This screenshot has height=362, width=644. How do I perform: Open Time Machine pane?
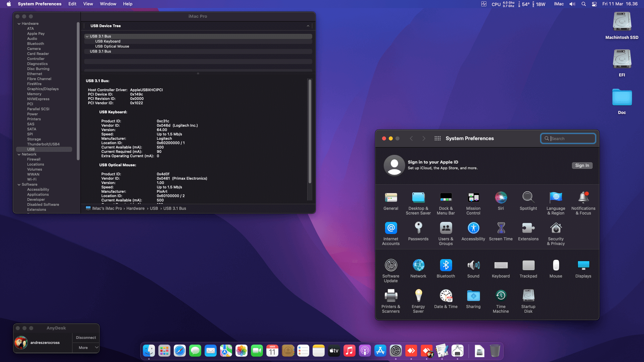click(x=501, y=302)
